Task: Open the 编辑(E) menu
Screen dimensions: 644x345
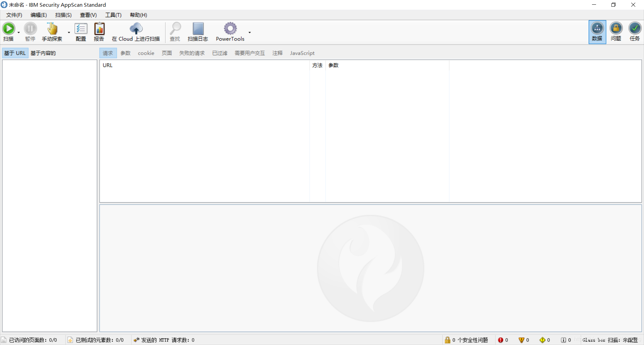Action: (x=39, y=15)
